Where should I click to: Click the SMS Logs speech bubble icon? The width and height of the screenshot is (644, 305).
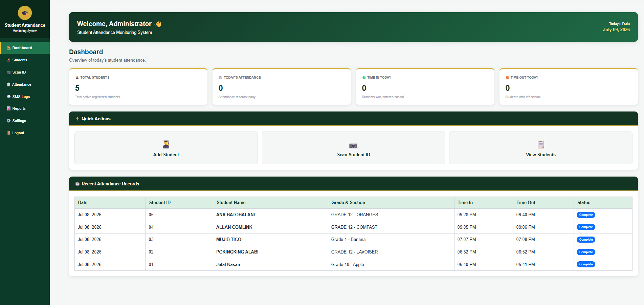(x=9, y=97)
